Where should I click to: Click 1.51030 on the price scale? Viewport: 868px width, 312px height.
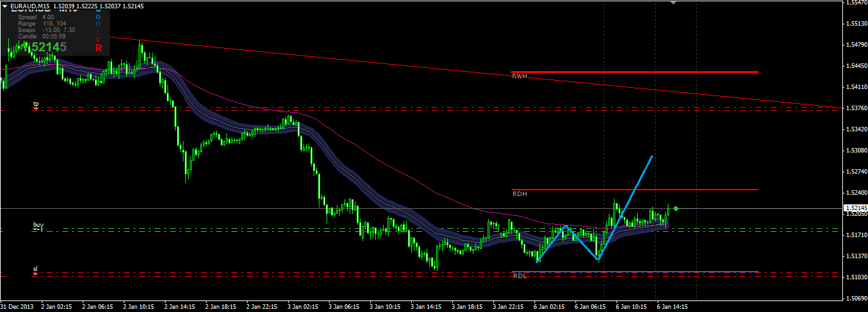[x=857, y=277]
